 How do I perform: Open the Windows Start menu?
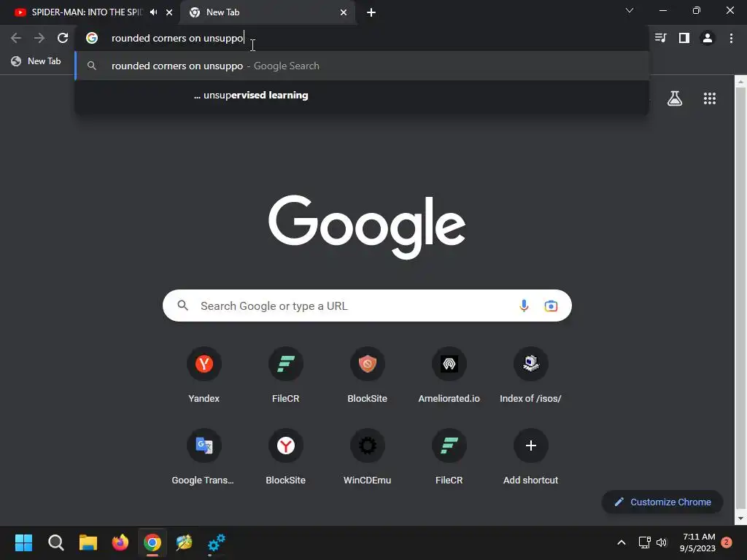(24, 542)
